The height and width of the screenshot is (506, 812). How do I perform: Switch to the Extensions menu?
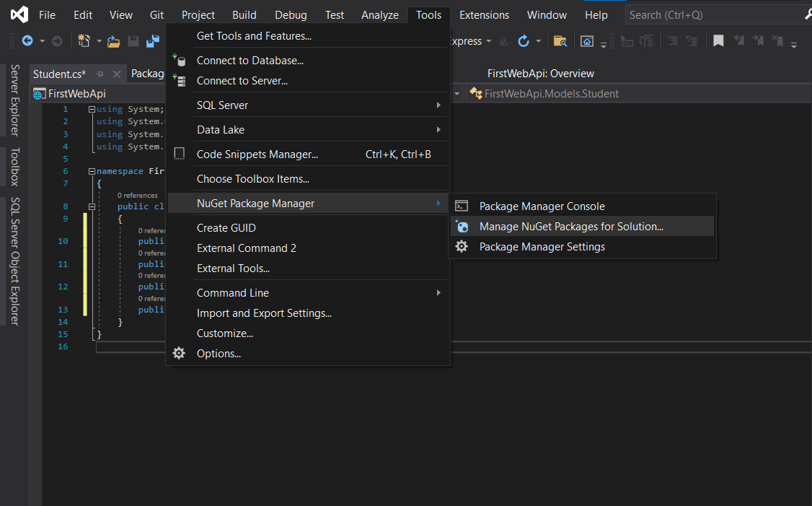[483, 14]
